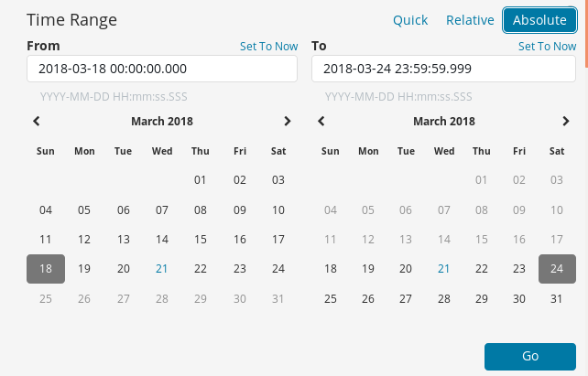Select the Absolute time range tab
The image size is (588, 376).
[x=539, y=20]
